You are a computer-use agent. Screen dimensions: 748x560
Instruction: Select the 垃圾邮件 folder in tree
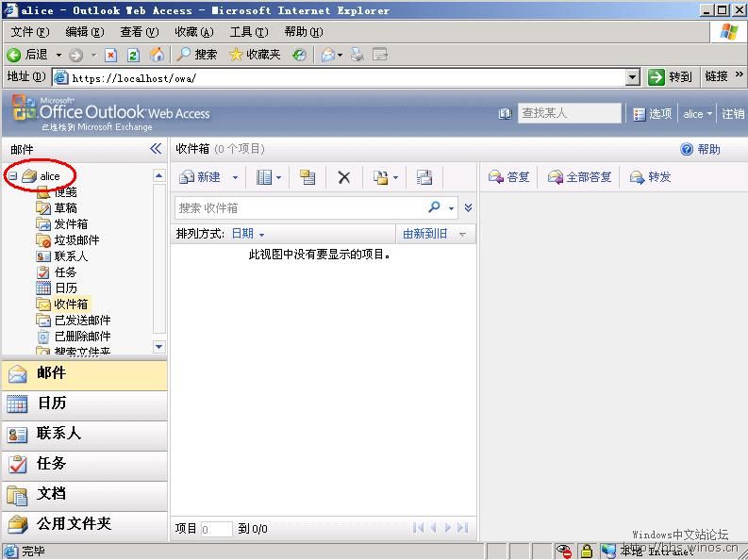[75, 240]
